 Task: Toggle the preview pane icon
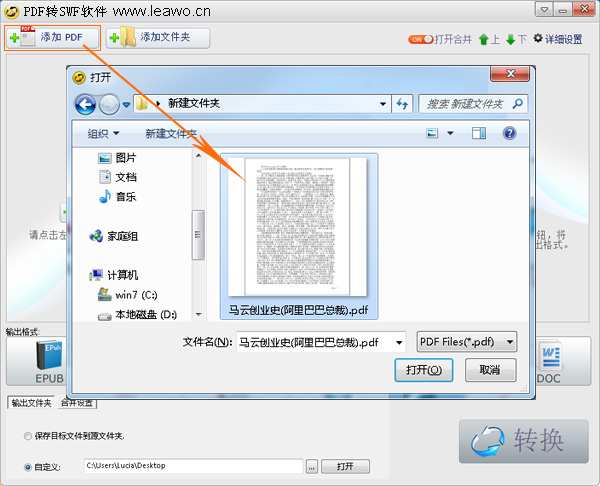(479, 133)
